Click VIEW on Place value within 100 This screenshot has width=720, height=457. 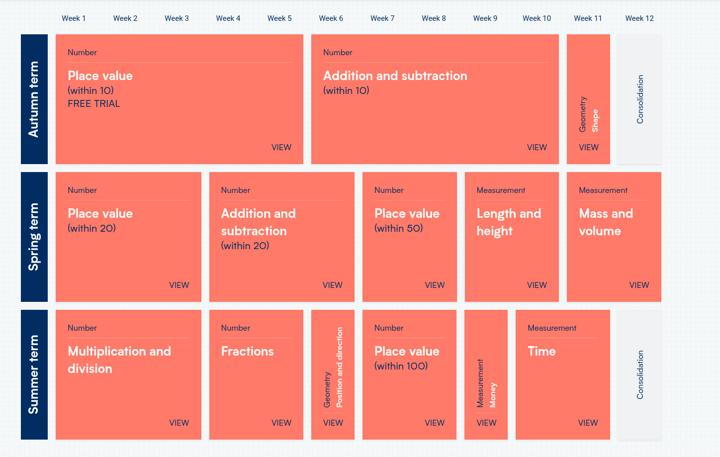coord(434,423)
